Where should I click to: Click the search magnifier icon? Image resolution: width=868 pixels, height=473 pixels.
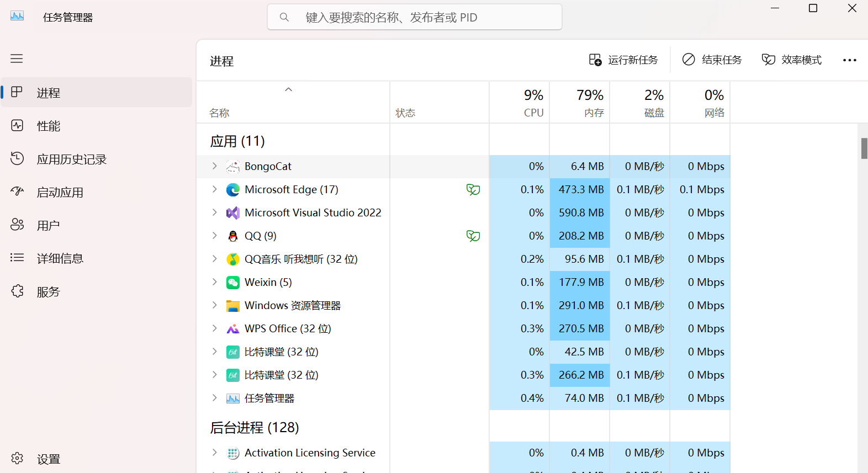(x=284, y=17)
